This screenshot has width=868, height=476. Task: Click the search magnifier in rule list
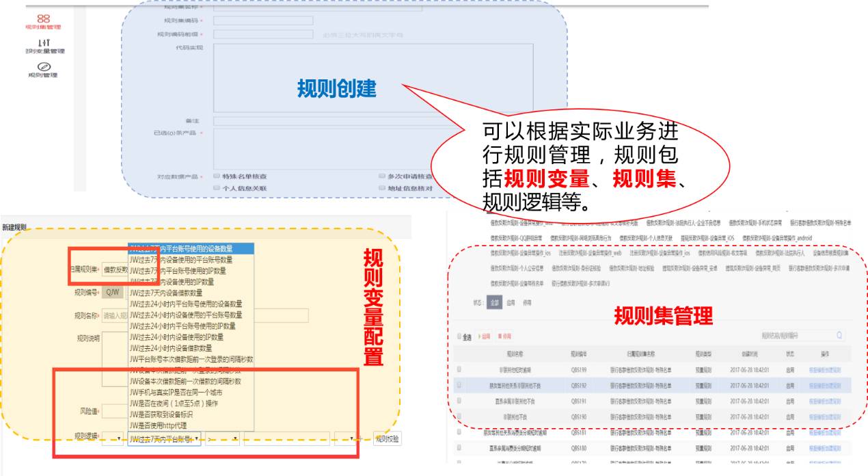[x=839, y=336]
